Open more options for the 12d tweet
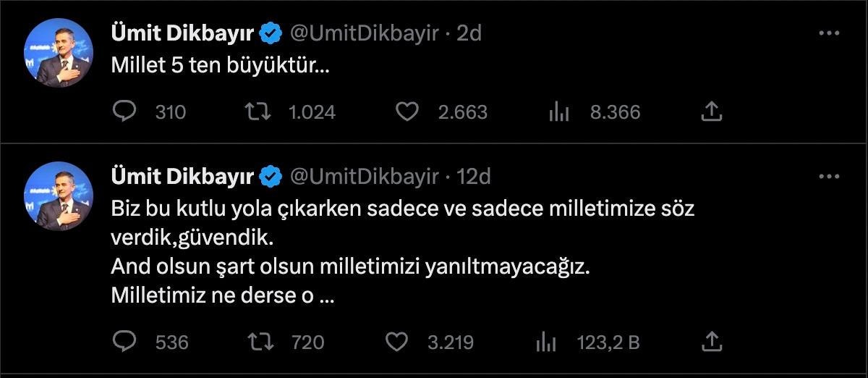 pyautogui.click(x=828, y=177)
